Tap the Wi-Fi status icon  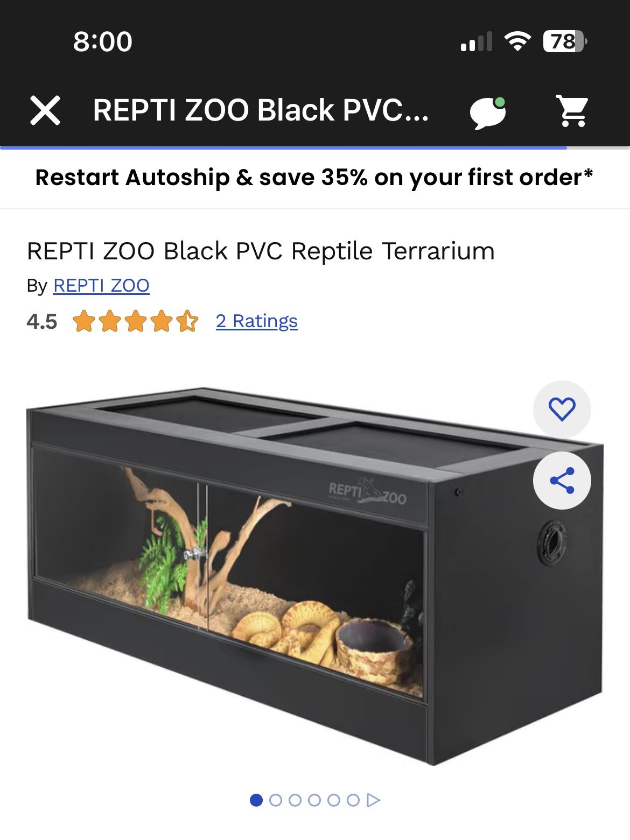point(517,41)
